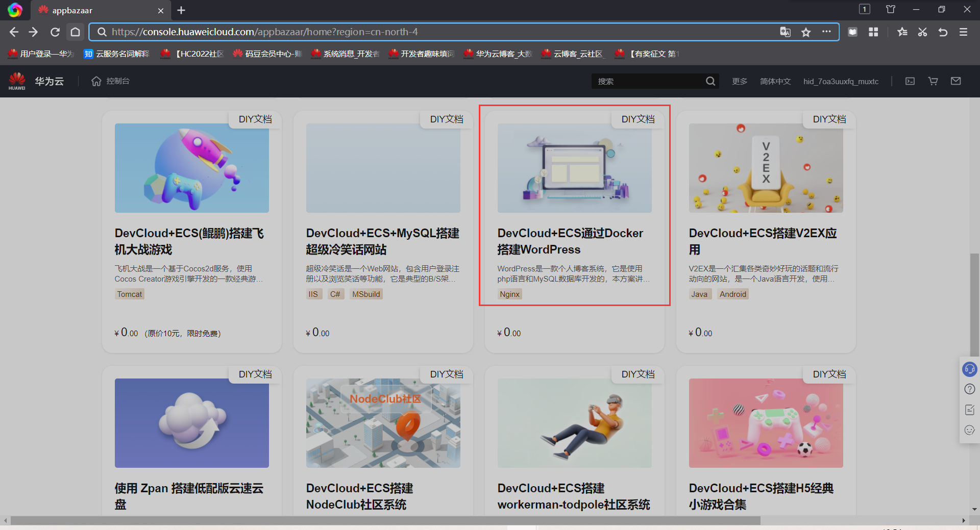
Task: Open the favorites list icon
Action: point(902,32)
